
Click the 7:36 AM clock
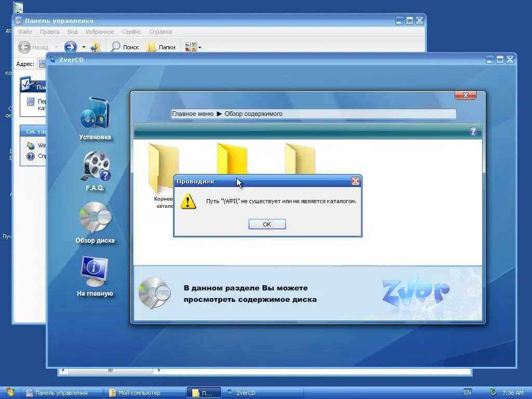point(513,393)
